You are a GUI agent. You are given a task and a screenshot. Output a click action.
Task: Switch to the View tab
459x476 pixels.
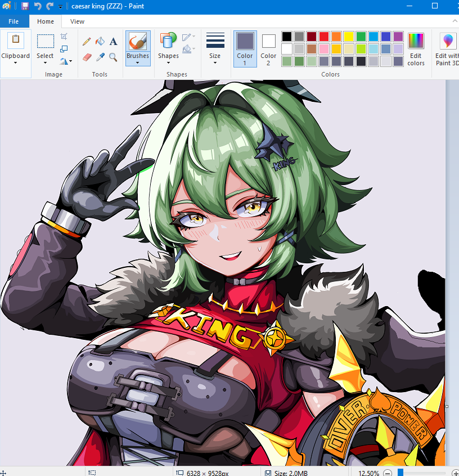(x=77, y=21)
